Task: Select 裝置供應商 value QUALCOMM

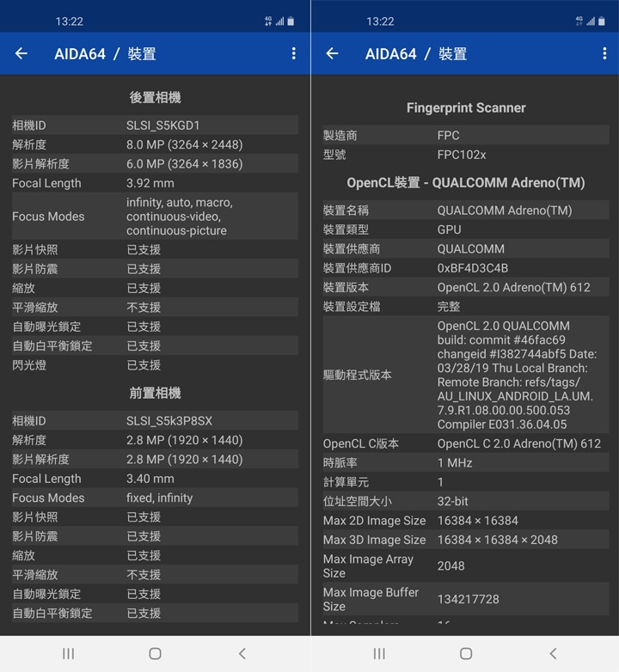Action: click(x=470, y=249)
